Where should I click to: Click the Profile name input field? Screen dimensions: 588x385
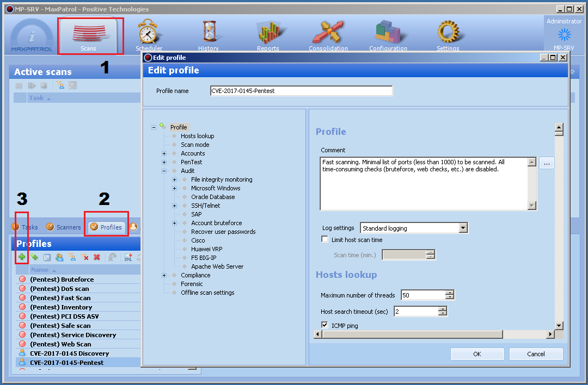coord(301,91)
